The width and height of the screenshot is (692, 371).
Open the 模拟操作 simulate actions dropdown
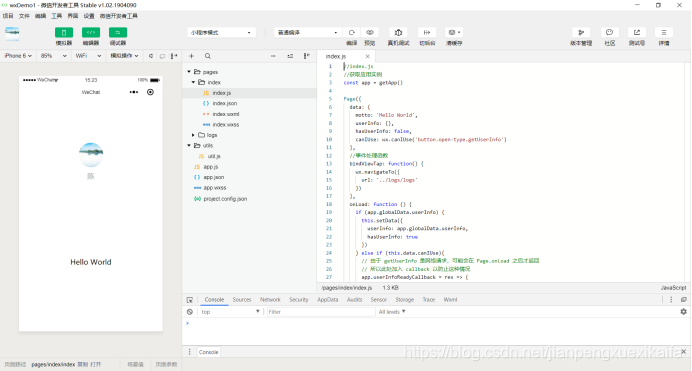[124, 56]
